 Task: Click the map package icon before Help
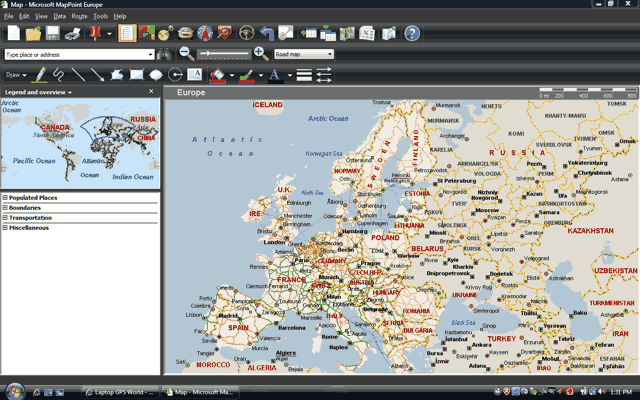point(389,33)
